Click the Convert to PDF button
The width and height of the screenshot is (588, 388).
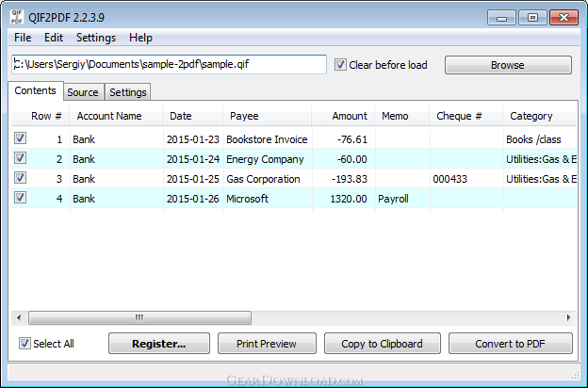click(x=511, y=344)
